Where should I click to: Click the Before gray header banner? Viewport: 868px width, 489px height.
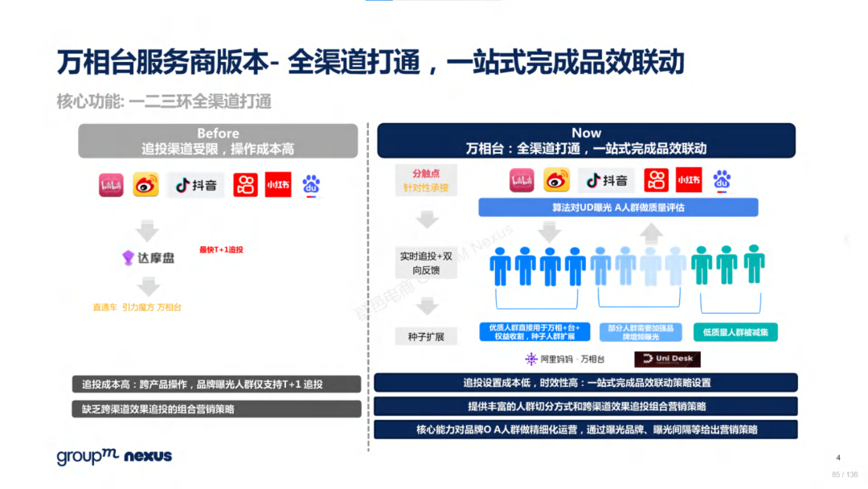pyautogui.click(x=218, y=141)
